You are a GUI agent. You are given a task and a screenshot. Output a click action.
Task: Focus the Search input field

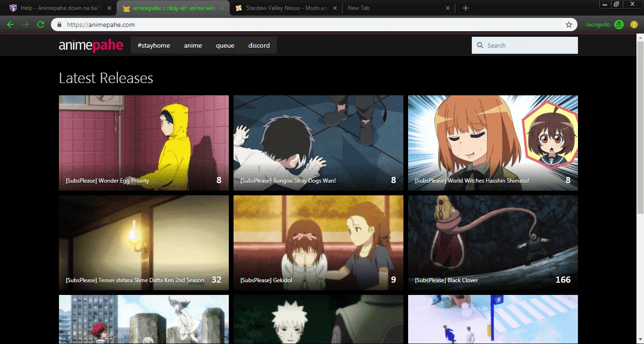pyautogui.click(x=525, y=45)
